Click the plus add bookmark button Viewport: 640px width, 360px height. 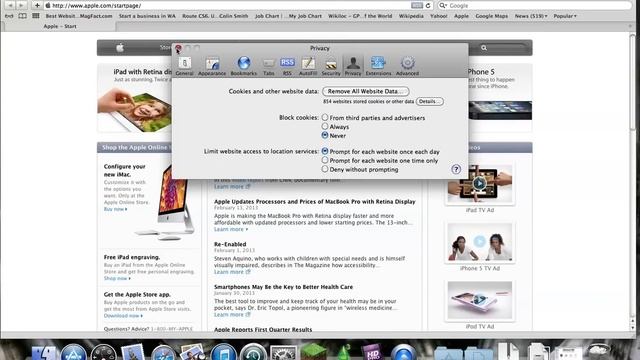37,5
